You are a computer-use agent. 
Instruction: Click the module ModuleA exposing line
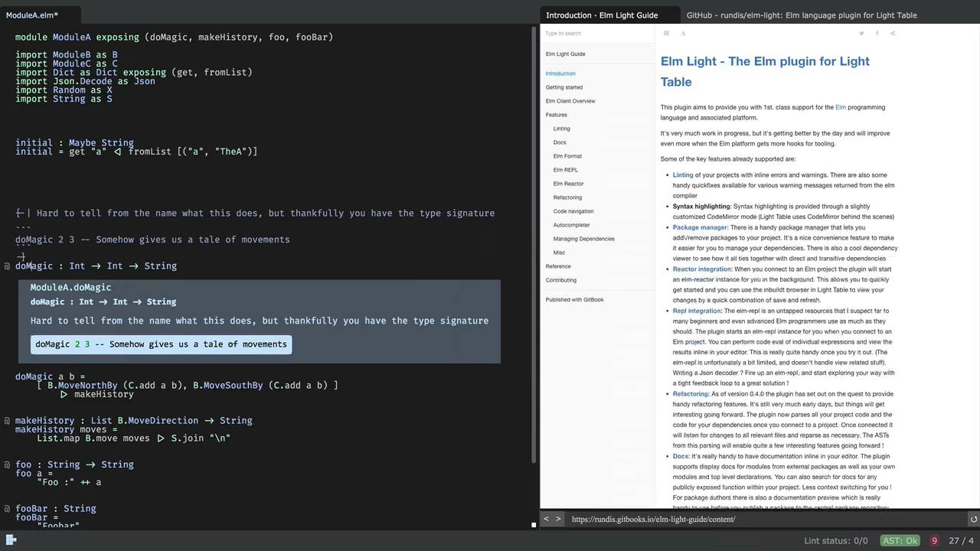[x=174, y=37]
